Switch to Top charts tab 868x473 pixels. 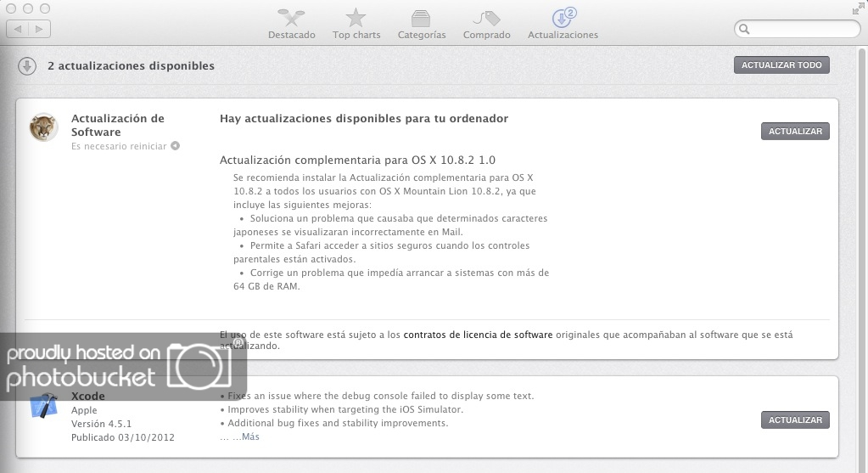point(356,25)
